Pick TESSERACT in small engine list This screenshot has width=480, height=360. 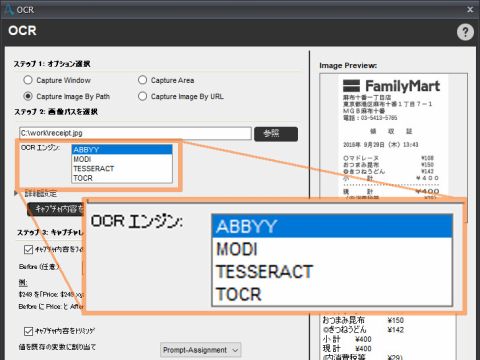(x=122, y=169)
